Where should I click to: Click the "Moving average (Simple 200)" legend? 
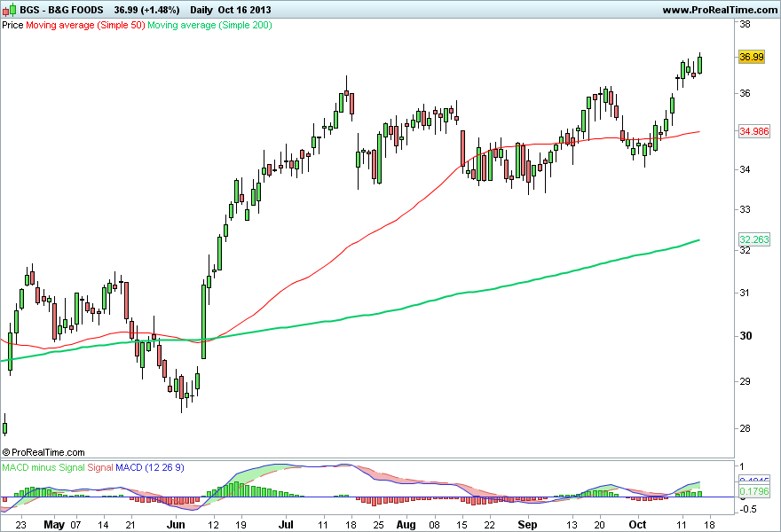tap(209, 25)
